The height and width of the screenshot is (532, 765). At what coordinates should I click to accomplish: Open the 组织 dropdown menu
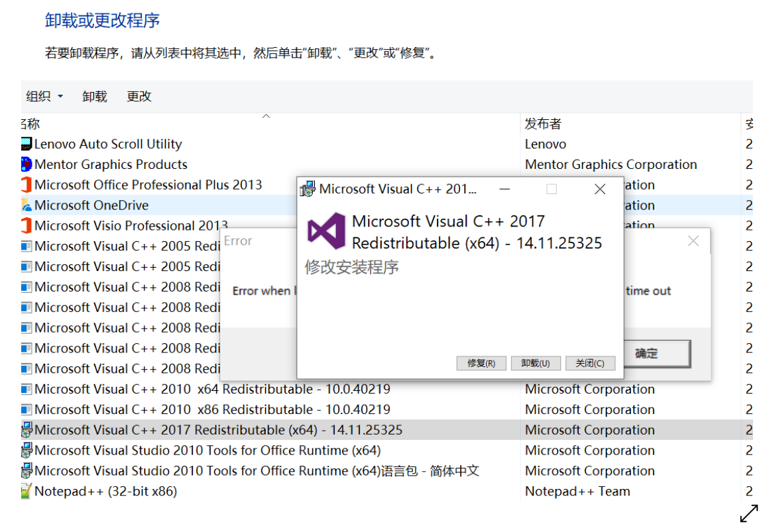[44, 97]
